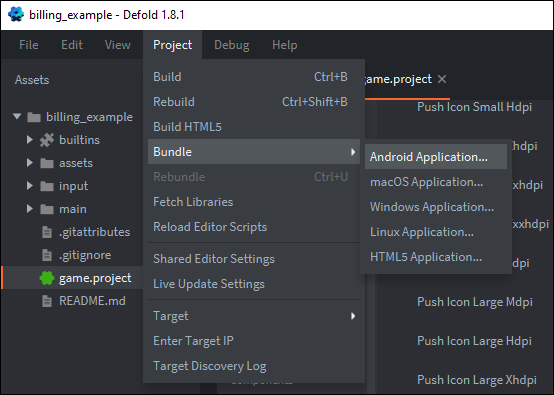Viewport: 554px width, 395px height.
Task: Click the .gitignore file icon
Action: 47,255
